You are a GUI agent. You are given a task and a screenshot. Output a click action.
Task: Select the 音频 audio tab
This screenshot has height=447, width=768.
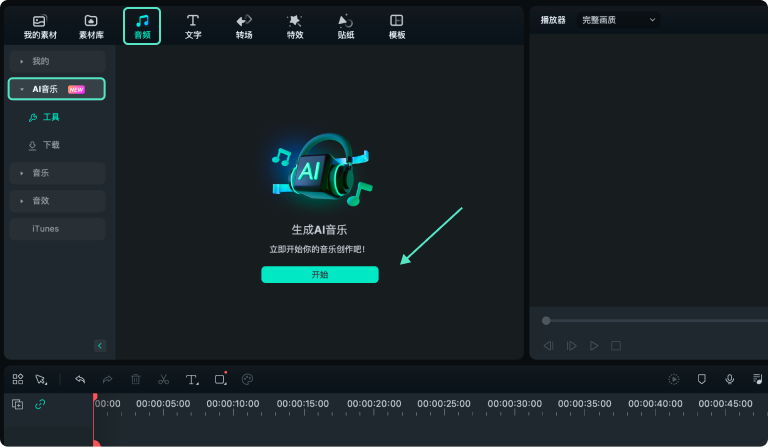click(142, 26)
